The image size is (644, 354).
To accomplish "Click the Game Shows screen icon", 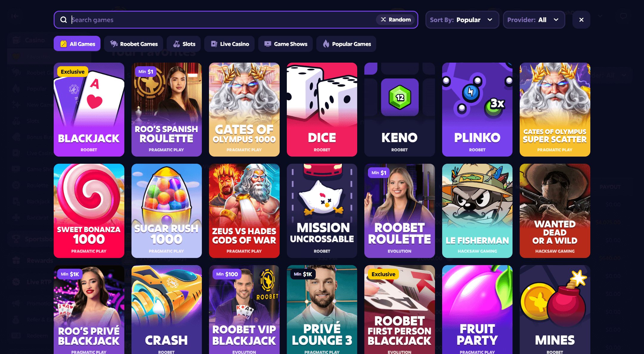I will tap(268, 44).
